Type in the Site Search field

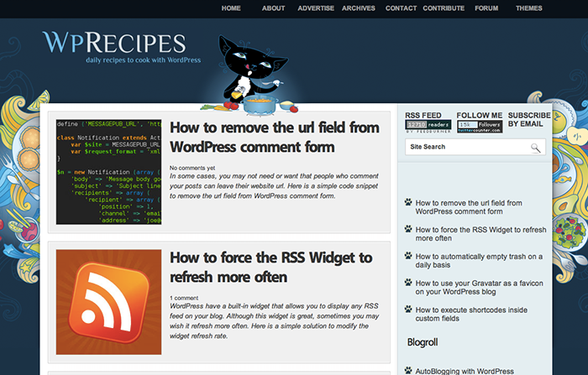click(466, 148)
